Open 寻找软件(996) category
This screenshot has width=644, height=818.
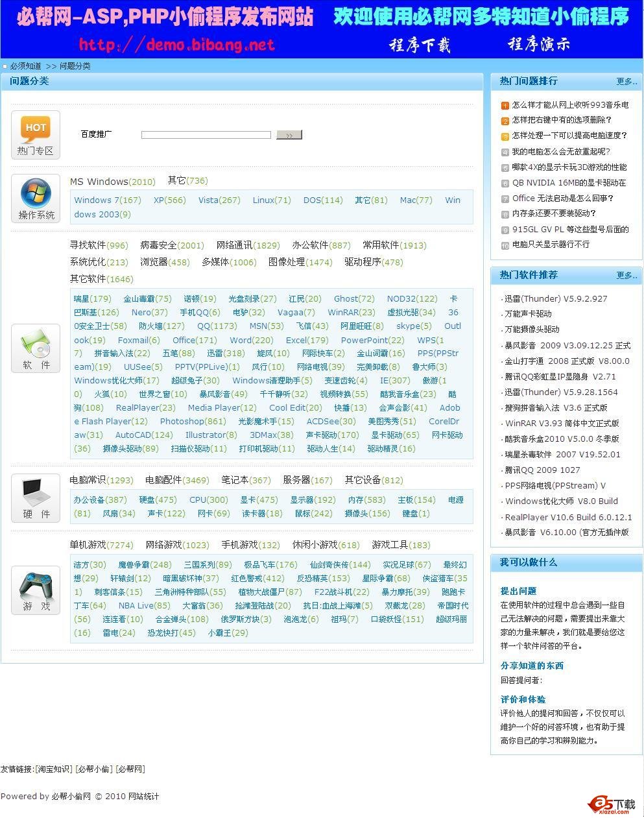point(99,245)
